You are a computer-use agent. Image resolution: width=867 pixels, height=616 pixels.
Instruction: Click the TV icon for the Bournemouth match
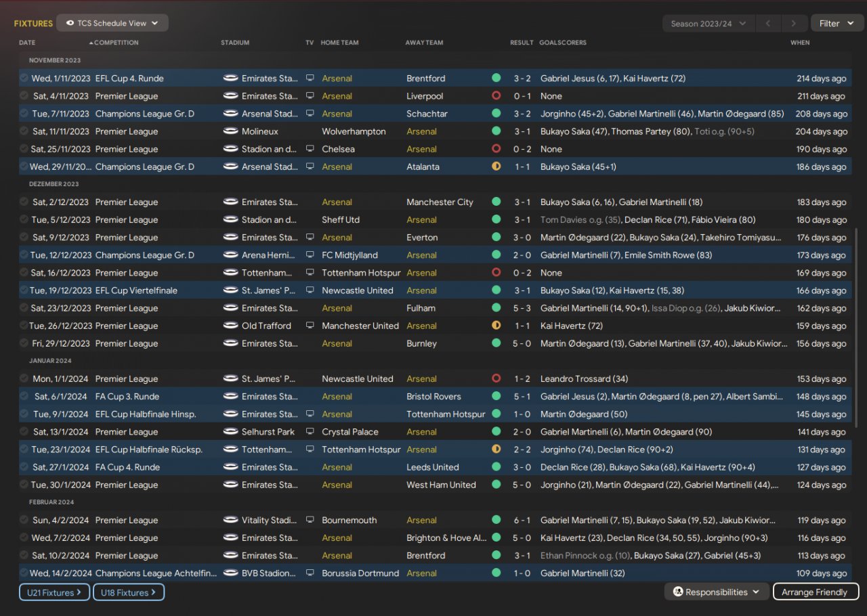[x=310, y=520]
